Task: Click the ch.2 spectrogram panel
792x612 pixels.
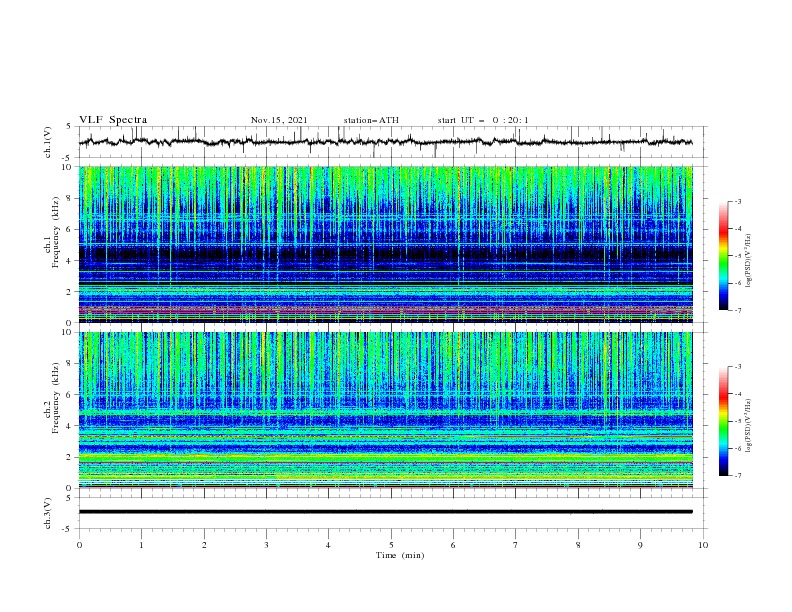Action: 386,410
